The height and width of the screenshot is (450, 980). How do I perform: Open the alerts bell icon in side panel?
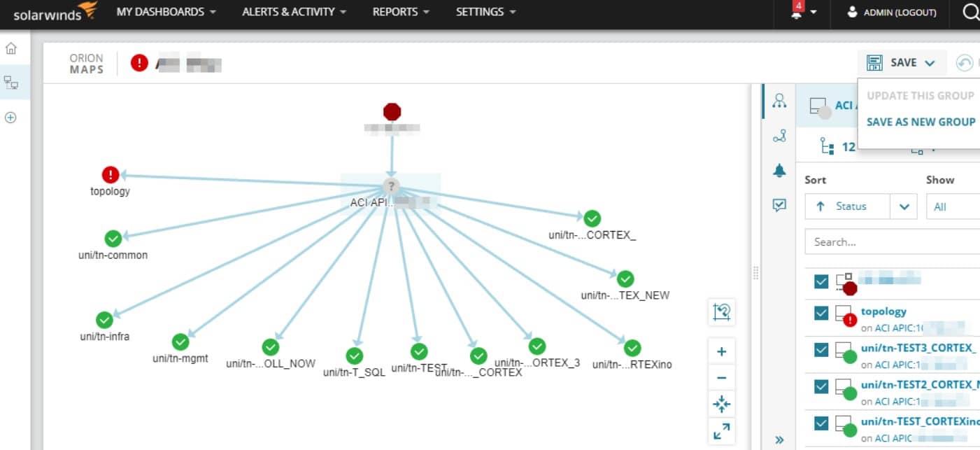pyautogui.click(x=779, y=171)
